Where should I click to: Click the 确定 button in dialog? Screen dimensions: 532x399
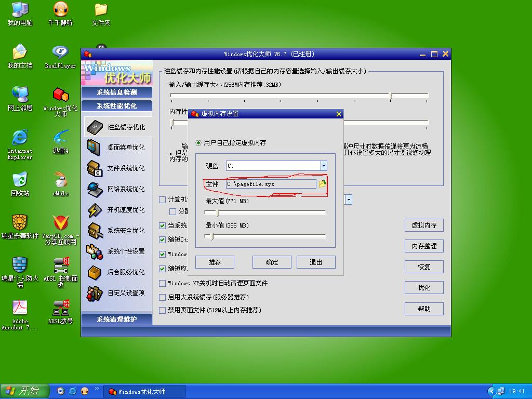tap(272, 262)
